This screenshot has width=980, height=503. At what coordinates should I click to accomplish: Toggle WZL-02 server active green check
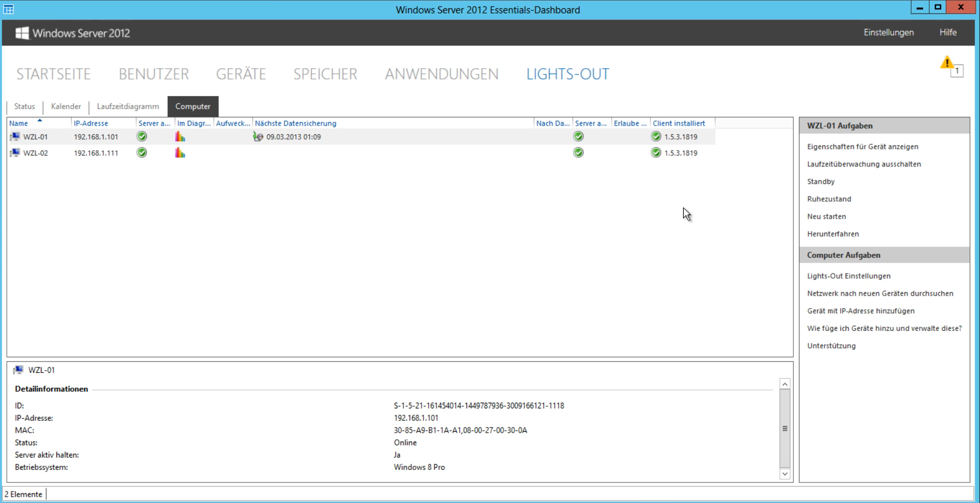click(142, 153)
